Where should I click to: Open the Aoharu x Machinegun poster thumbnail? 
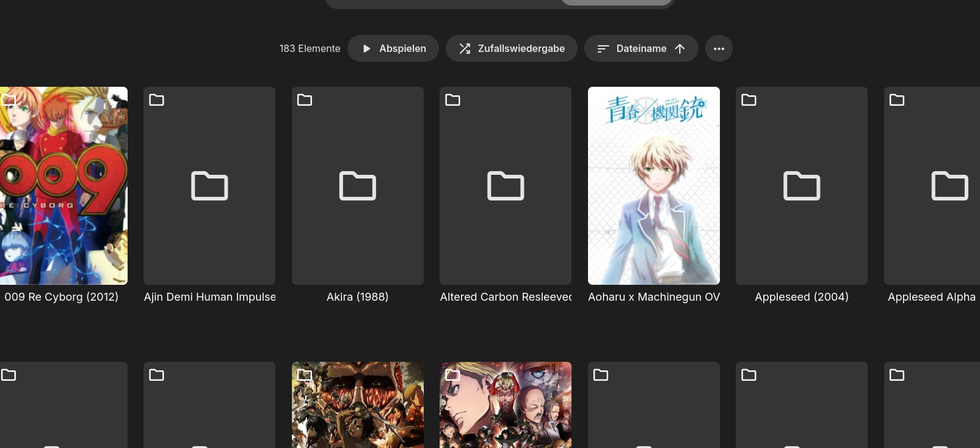pyautogui.click(x=654, y=186)
